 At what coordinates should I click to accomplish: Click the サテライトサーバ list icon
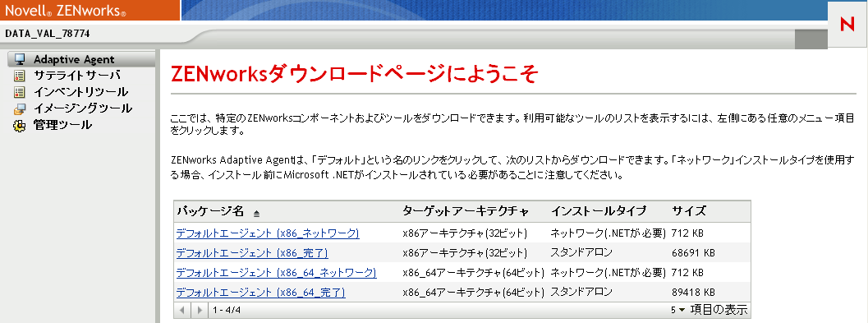pos(20,76)
